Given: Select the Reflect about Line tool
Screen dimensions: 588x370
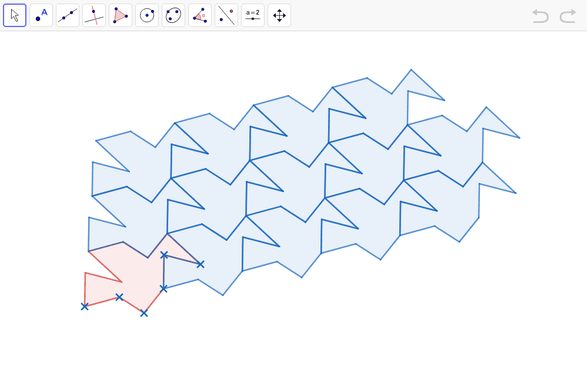Looking at the screenshot, I should point(226,15).
